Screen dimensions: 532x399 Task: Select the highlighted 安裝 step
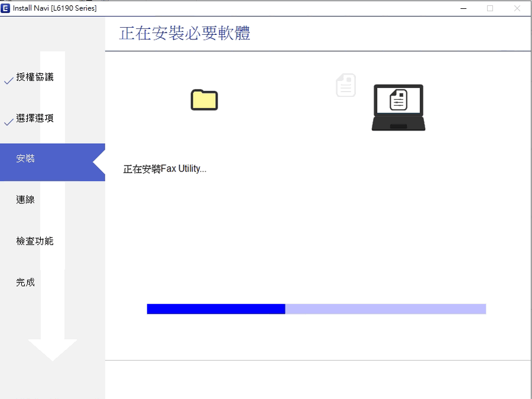point(25,159)
